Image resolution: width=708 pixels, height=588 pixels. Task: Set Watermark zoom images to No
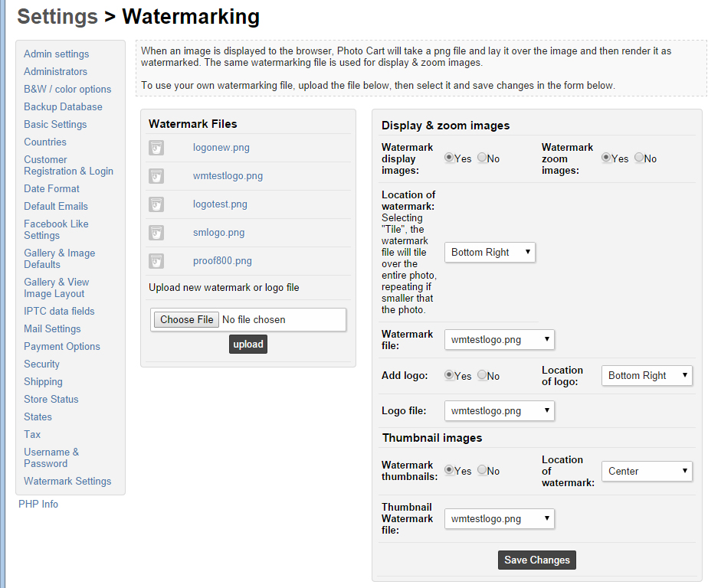[x=639, y=158]
